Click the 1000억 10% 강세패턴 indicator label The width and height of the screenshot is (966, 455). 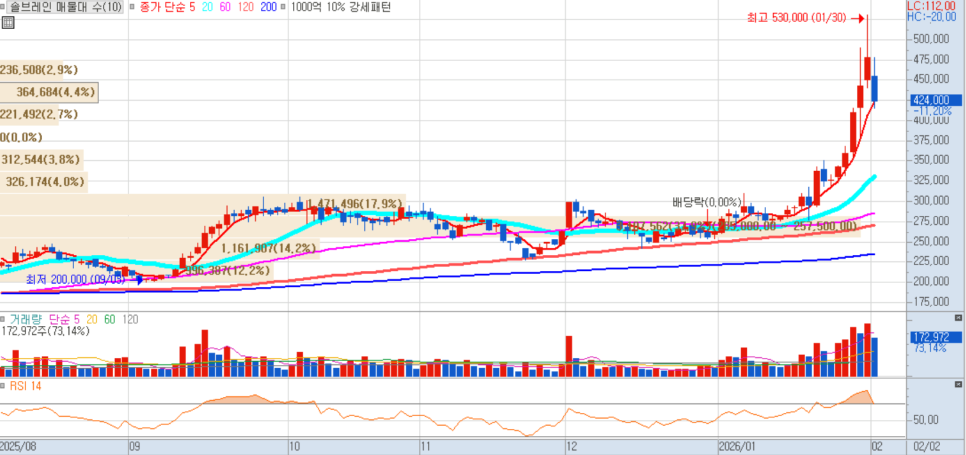point(342,7)
